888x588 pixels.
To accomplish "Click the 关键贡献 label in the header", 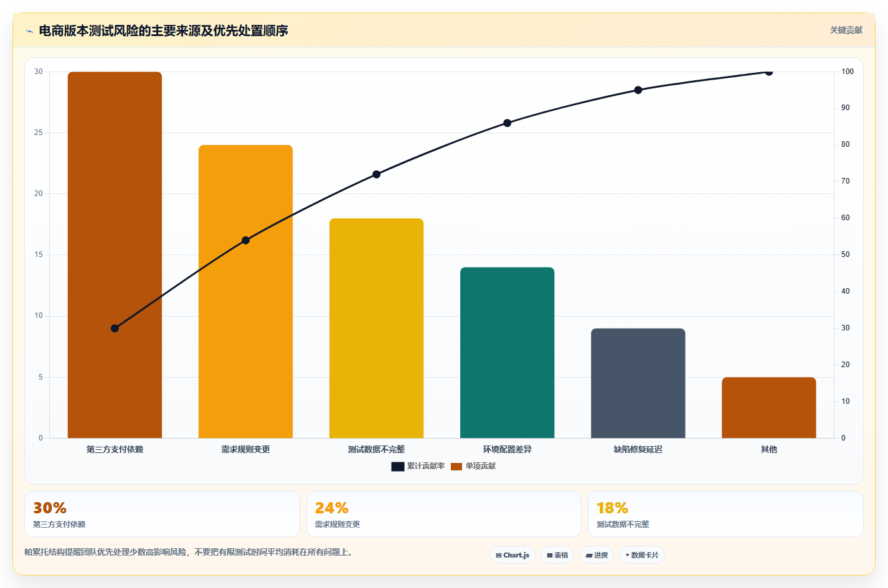I will coord(846,30).
